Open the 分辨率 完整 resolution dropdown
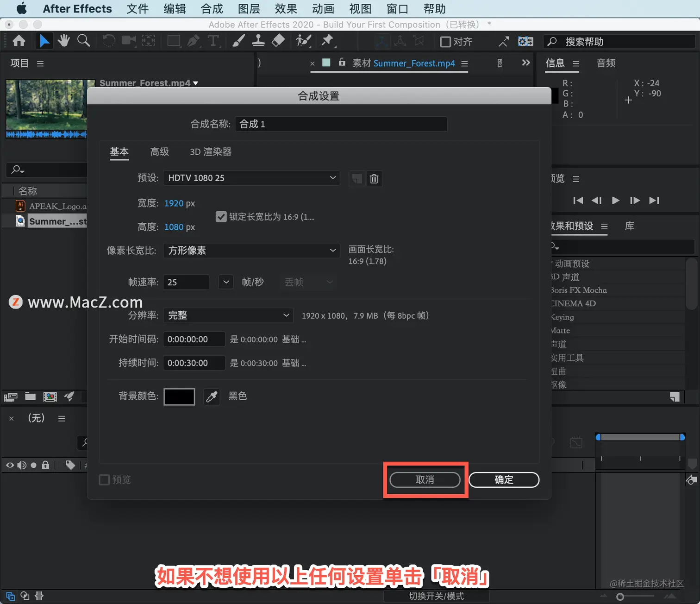This screenshot has width=700, height=604. (228, 315)
